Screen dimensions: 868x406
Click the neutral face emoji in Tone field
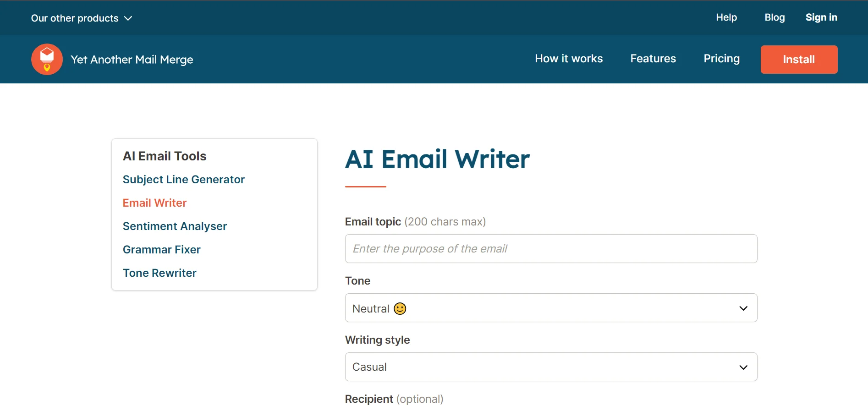(x=400, y=308)
